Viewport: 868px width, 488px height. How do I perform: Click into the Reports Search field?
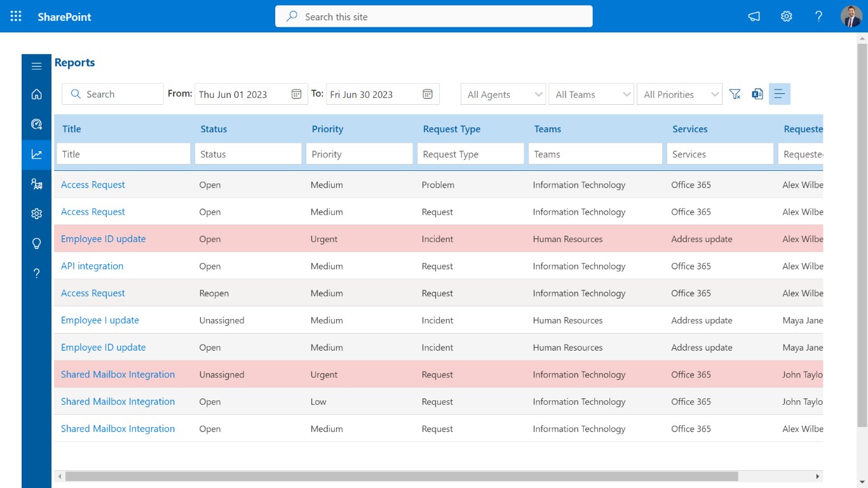coord(112,94)
